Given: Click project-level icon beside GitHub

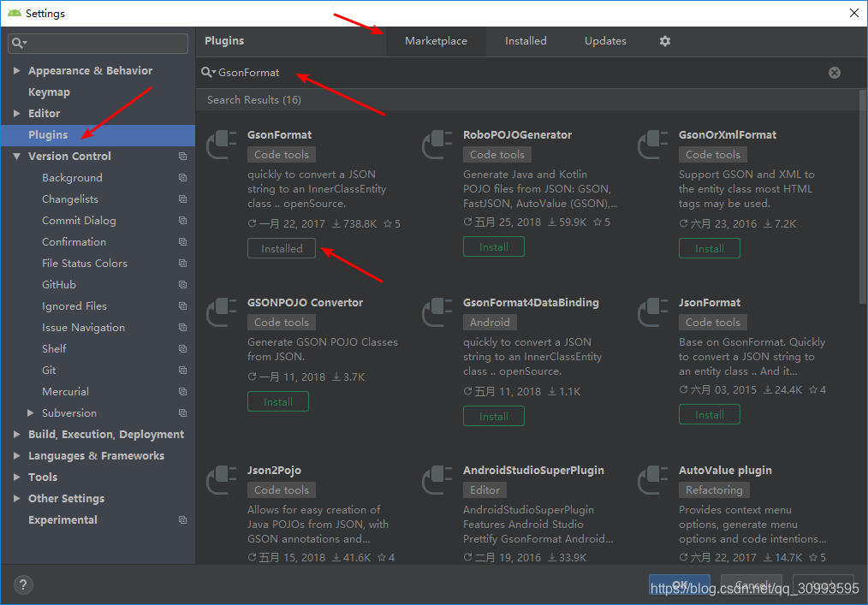Looking at the screenshot, I should pos(182,284).
